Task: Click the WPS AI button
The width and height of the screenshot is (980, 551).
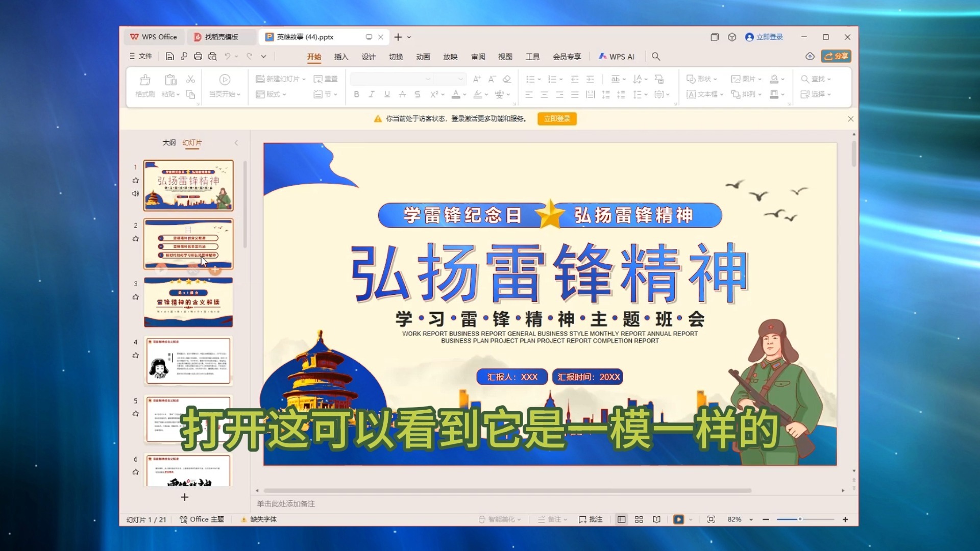Action: tap(617, 57)
